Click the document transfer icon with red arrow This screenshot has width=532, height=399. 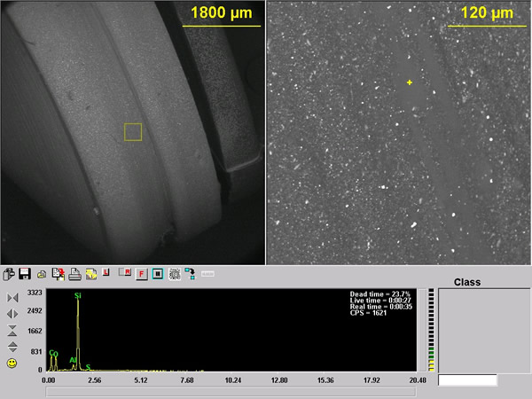point(59,274)
